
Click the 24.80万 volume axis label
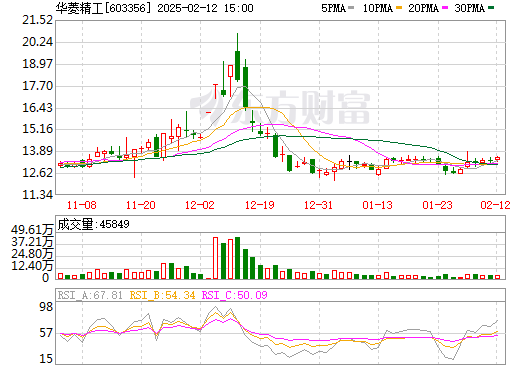click(x=32, y=254)
